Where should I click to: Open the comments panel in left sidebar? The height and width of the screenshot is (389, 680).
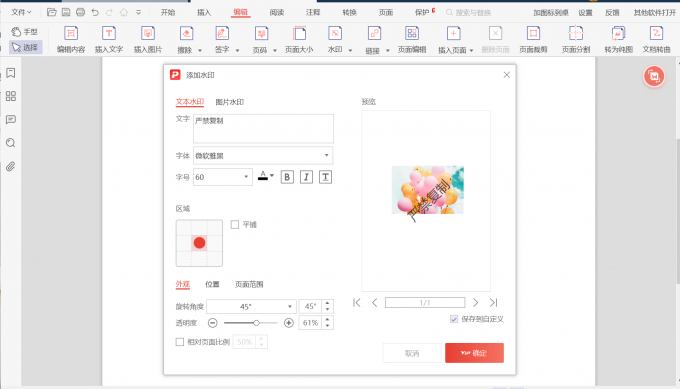tap(11, 120)
